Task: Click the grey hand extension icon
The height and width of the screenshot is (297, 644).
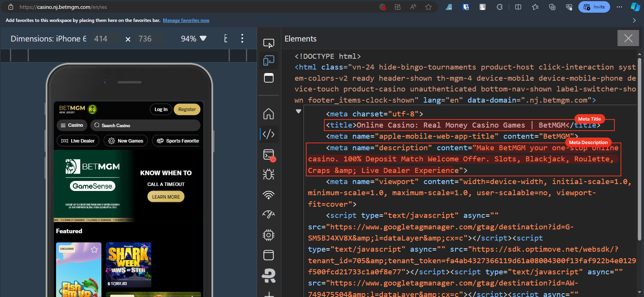Action: pyautogui.click(x=483, y=7)
